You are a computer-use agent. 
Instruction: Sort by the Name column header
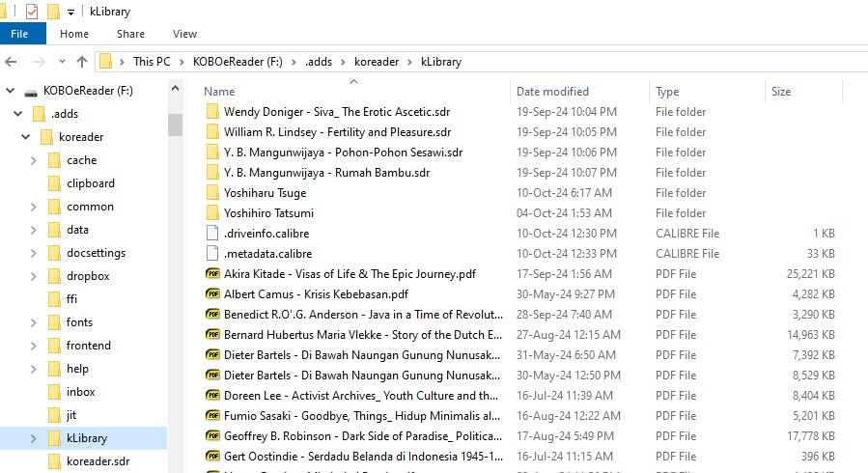click(219, 92)
